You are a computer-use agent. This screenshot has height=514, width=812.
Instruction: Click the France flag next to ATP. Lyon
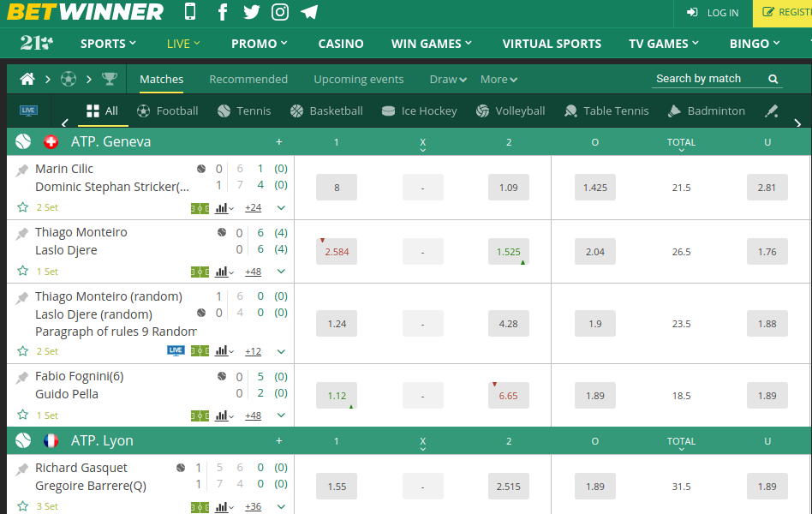(51, 440)
